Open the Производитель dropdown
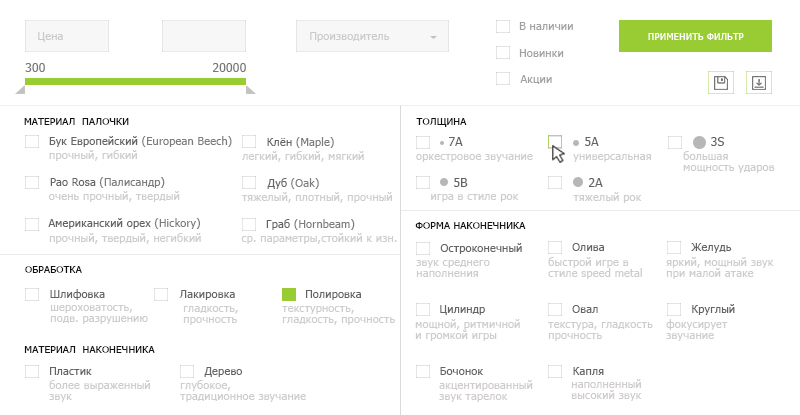Screen dimensions: 800x415 point(372,37)
